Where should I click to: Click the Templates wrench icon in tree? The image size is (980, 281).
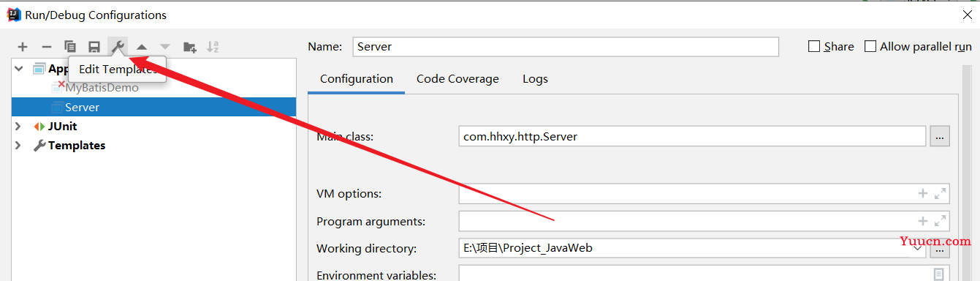coord(39,146)
